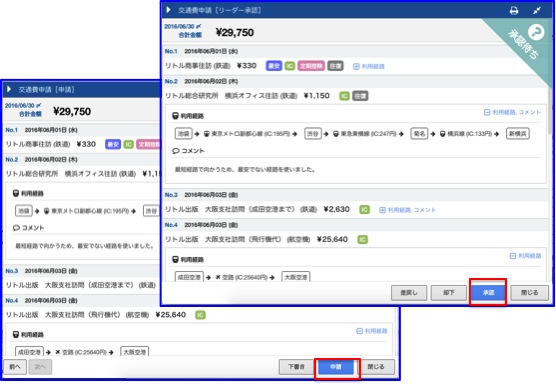
Task: Click the 差戻し send-back button
Action: 409,293
